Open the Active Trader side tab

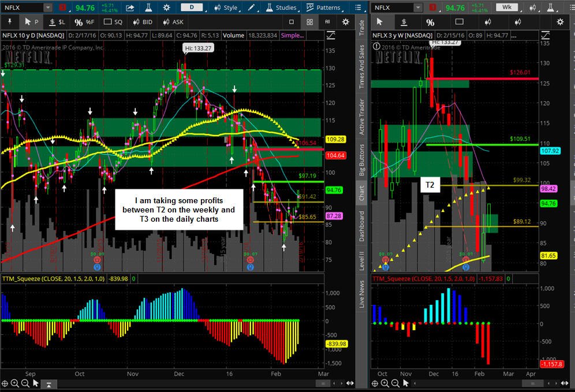(x=361, y=117)
